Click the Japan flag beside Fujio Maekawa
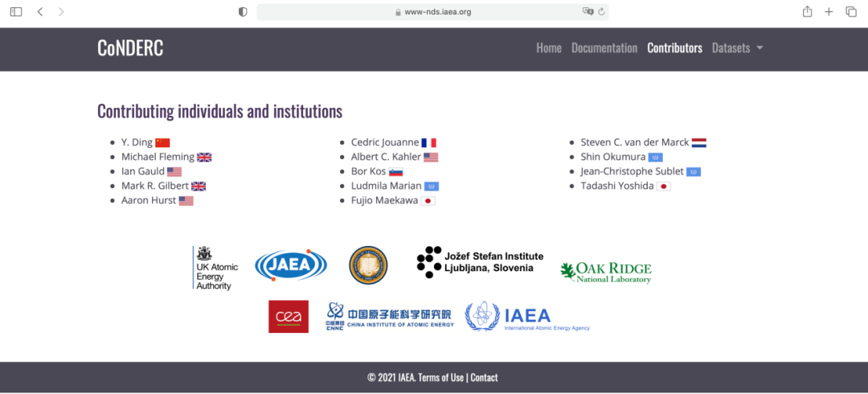 click(x=428, y=200)
